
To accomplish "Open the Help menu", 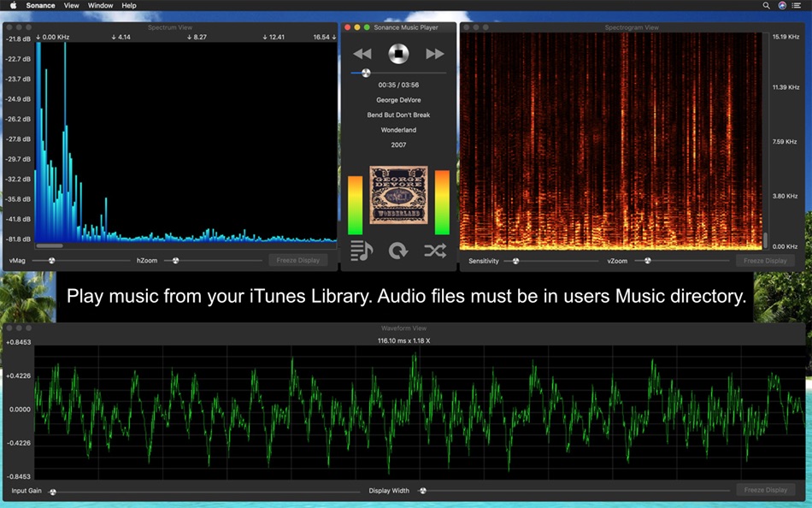I will [129, 6].
